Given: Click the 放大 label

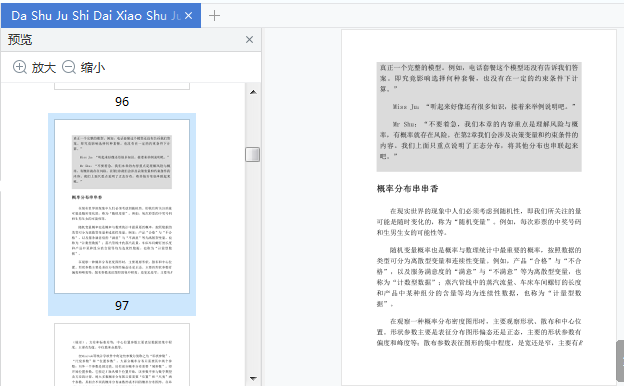Looking at the screenshot, I should (44, 68).
